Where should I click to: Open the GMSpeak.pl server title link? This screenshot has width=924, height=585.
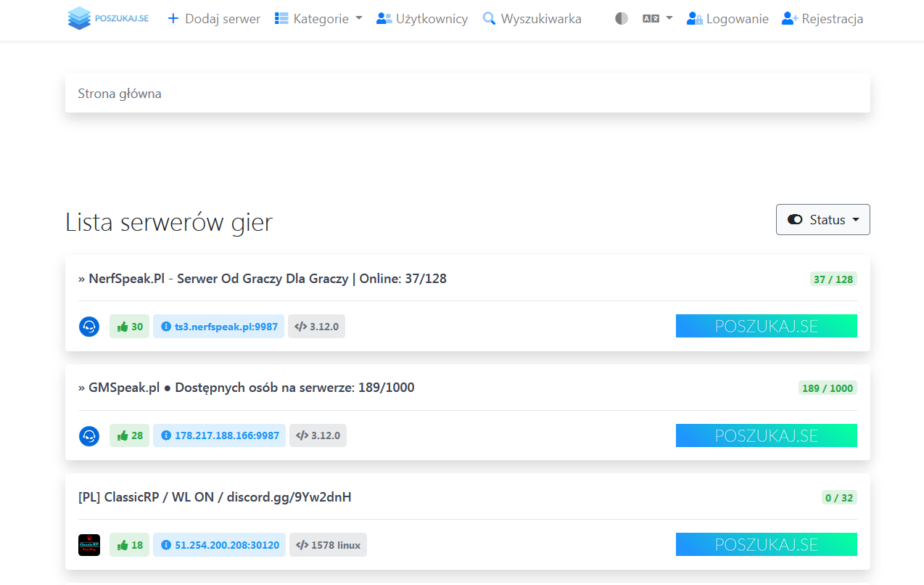pos(247,388)
